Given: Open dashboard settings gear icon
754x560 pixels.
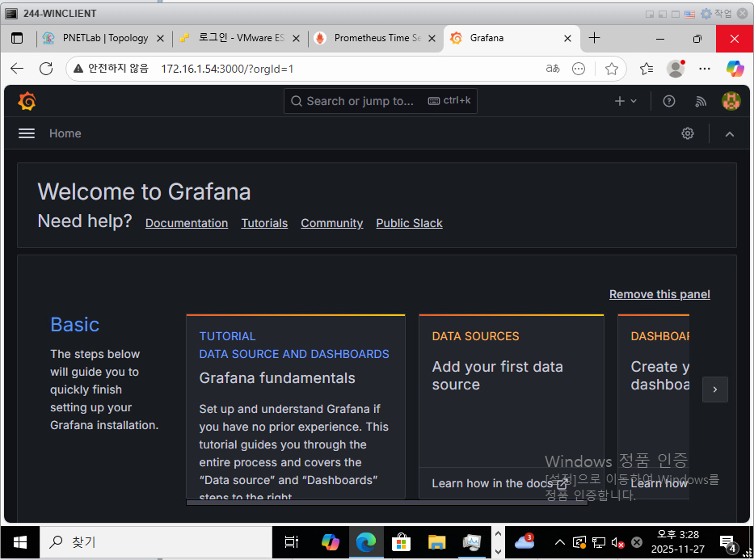Looking at the screenshot, I should tap(688, 133).
